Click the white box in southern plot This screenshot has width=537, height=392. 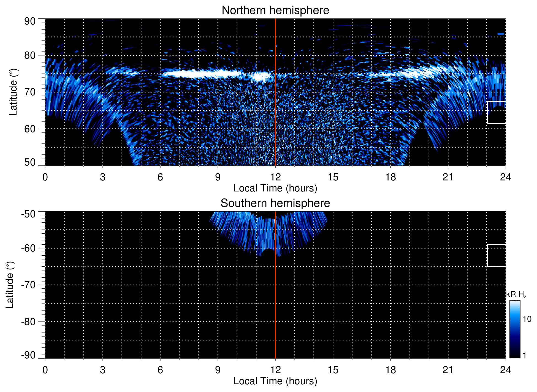(496, 255)
